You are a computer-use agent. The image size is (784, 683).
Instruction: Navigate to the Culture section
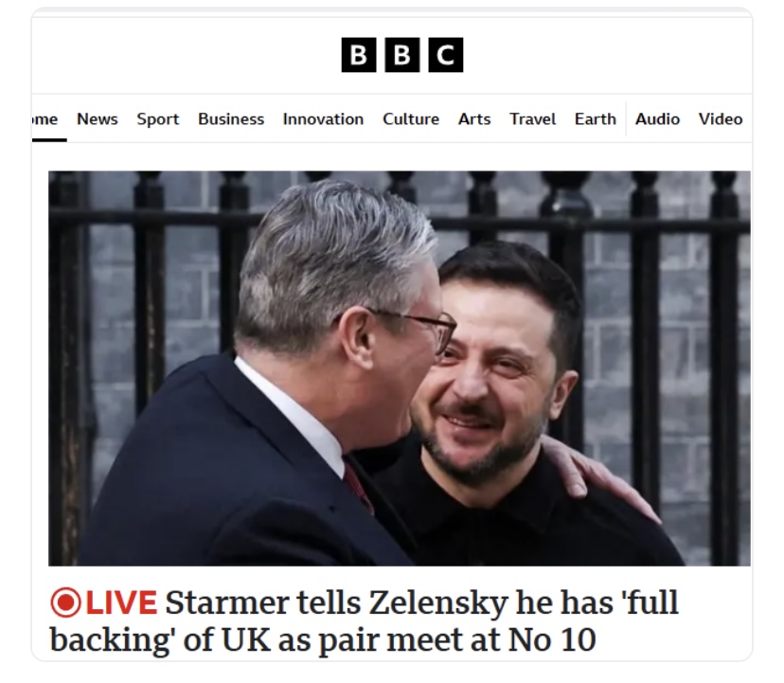point(411,119)
